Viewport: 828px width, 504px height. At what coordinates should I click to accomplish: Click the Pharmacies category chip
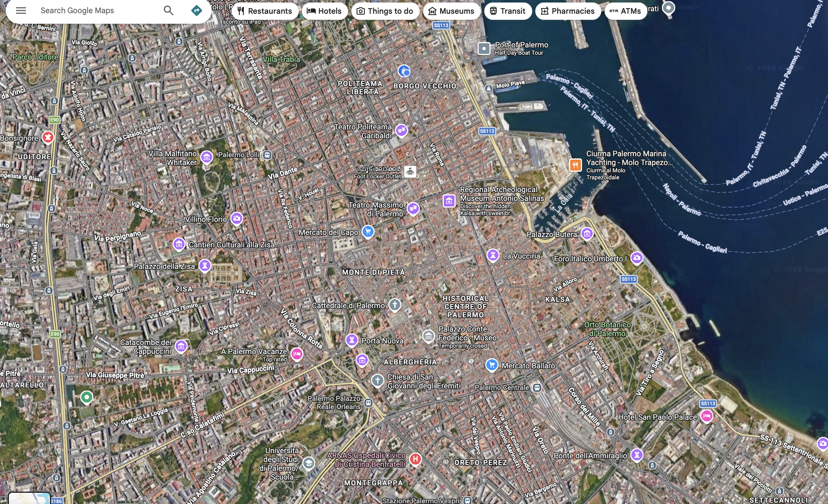click(x=568, y=11)
